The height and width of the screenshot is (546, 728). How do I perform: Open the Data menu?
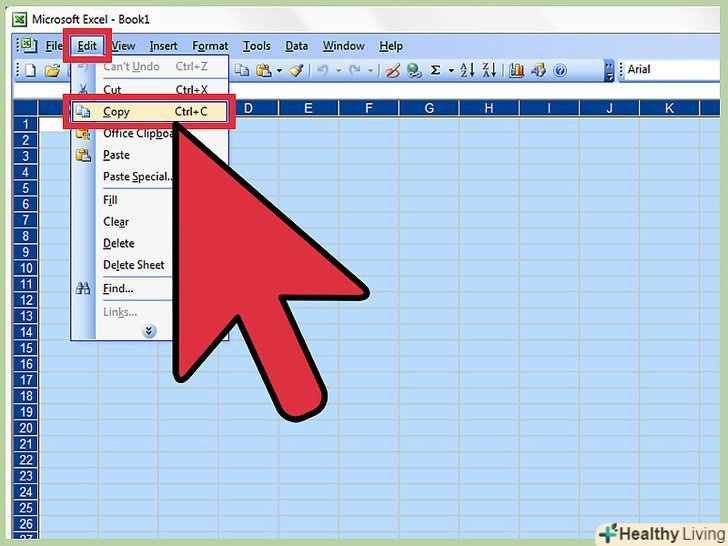pos(296,46)
